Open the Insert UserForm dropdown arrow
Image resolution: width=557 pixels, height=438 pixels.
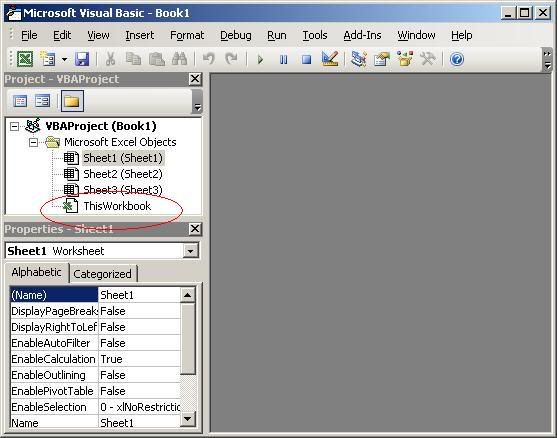pos(64,59)
